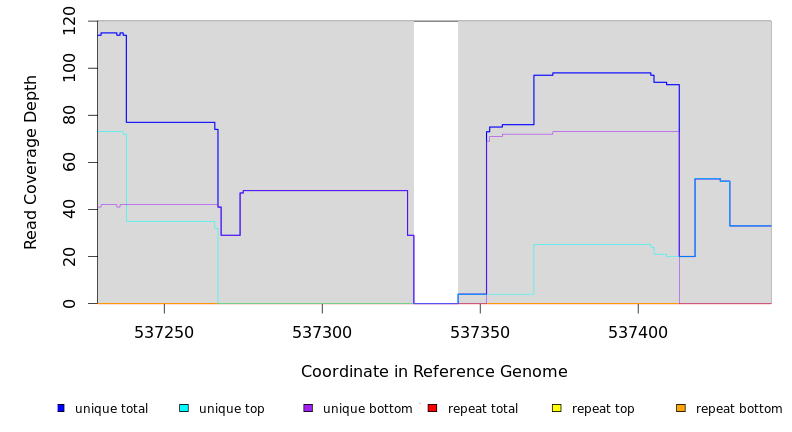792x432 pixels.
Task: Select the "unique bottom" legend label
Action: pyautogui.click(x=367, y=409)
